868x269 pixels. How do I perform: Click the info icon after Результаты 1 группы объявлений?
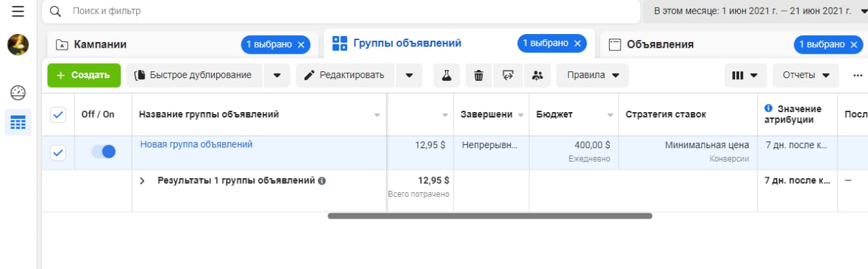pos(321,181)
